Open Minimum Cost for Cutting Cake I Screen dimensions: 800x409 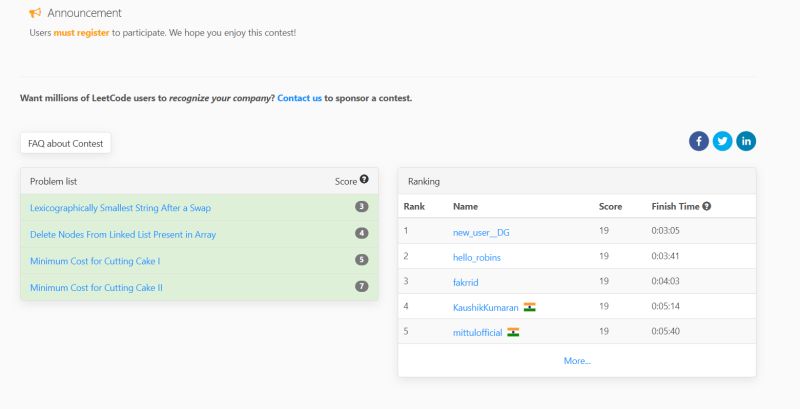pyautogui.click(x=95, y=260)
